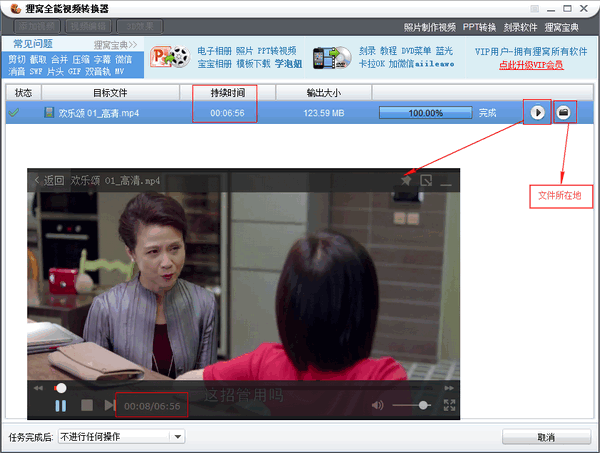Click the 字幕 help link
Image resolution: width=600 pixels, height=453 pixels.
102,59
